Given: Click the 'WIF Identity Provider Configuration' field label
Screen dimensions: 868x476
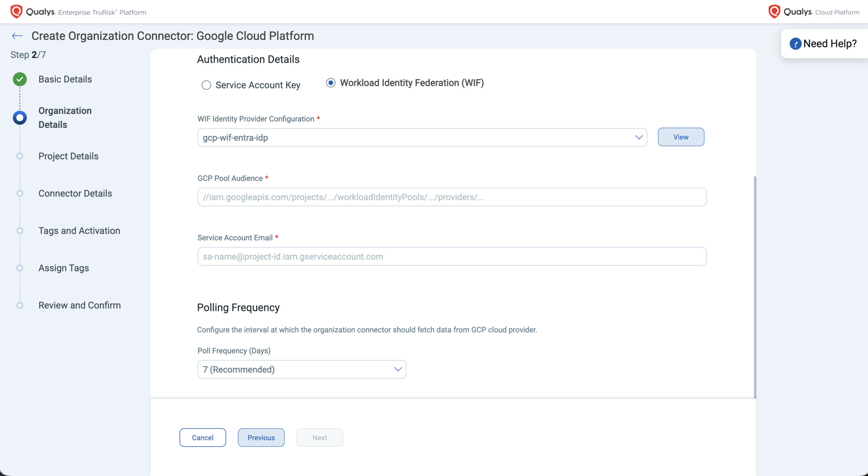Looking at the screenshot, I should pos(256,119).
